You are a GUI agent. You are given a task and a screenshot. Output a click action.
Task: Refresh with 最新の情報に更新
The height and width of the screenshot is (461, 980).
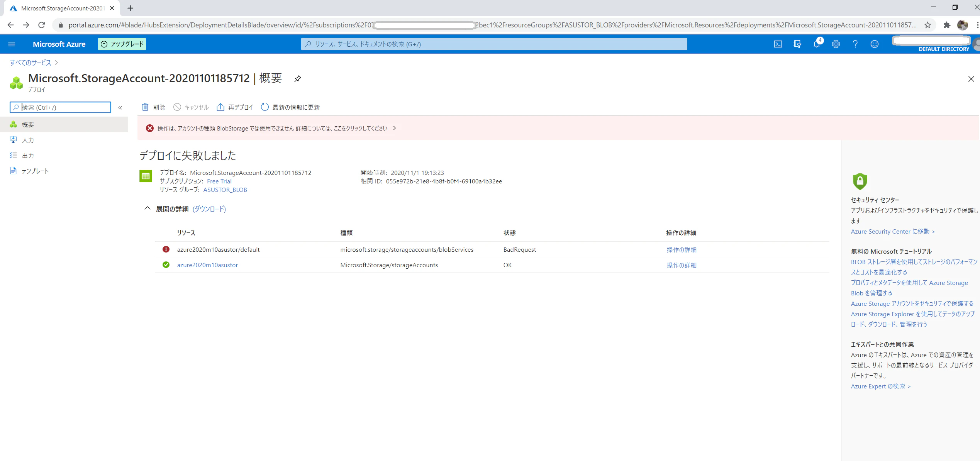[290, 107]
